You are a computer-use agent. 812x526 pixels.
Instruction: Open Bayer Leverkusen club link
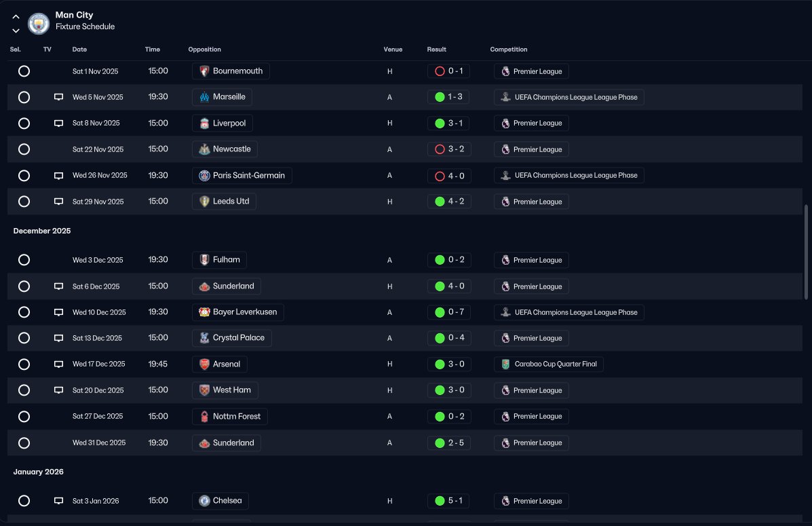pos(237,312)
